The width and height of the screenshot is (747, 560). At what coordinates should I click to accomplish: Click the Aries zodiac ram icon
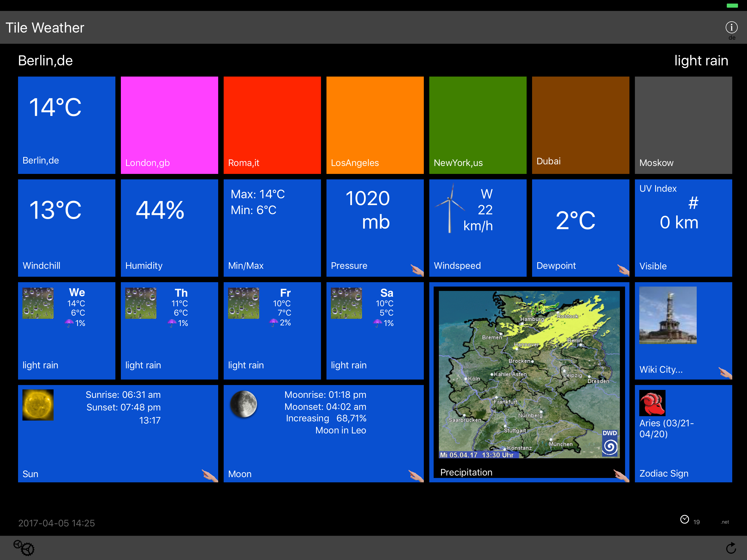tap(652, 403)
